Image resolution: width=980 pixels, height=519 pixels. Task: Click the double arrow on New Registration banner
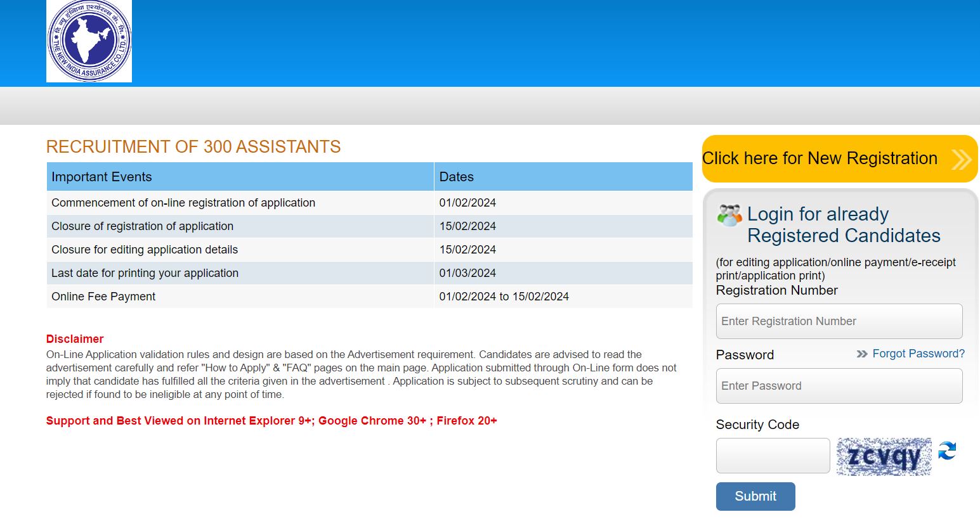(960, 159)
